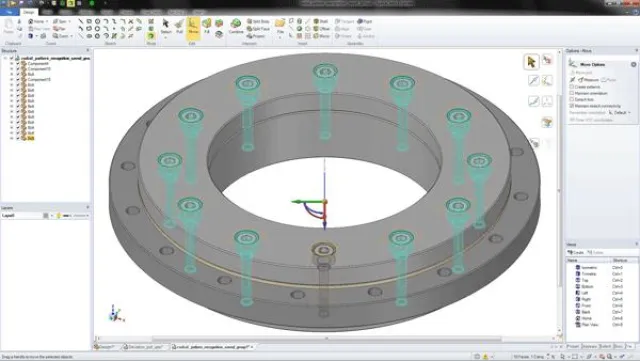The image size is (640, 361).
Task: Uncheck the Component4 visibility checkbox
Action: tap(18, 64)
